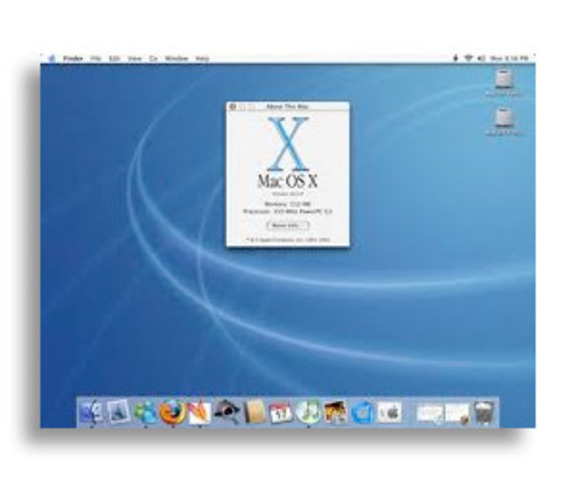The width and height of the screenshot is (576, 480).
Task: Click the More Info button
Action: click(x=288, y=225)
